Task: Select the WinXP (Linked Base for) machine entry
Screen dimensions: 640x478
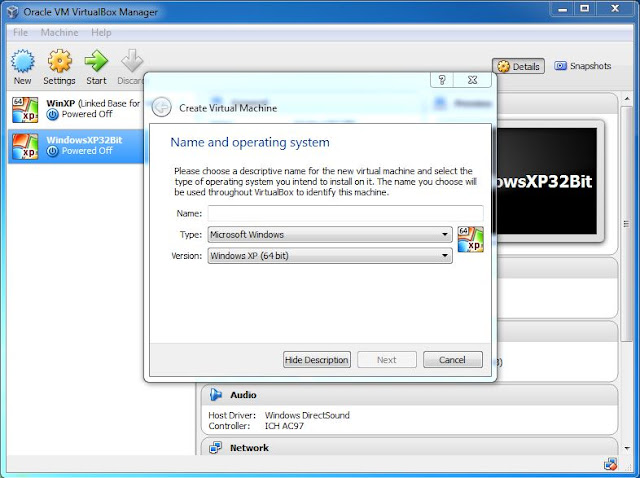Action: coord(76,110)
